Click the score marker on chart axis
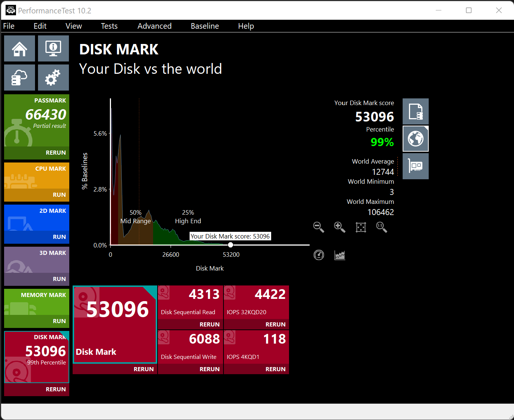Viewport: 514px width, 420px height. pos(231,245)
